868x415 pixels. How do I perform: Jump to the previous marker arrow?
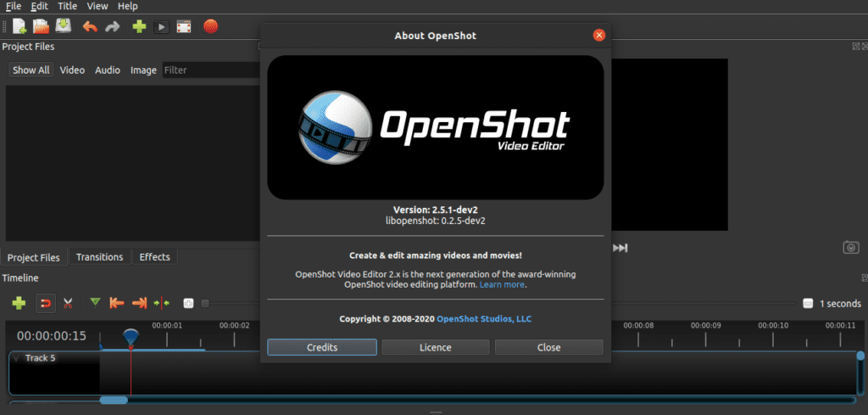116,303
